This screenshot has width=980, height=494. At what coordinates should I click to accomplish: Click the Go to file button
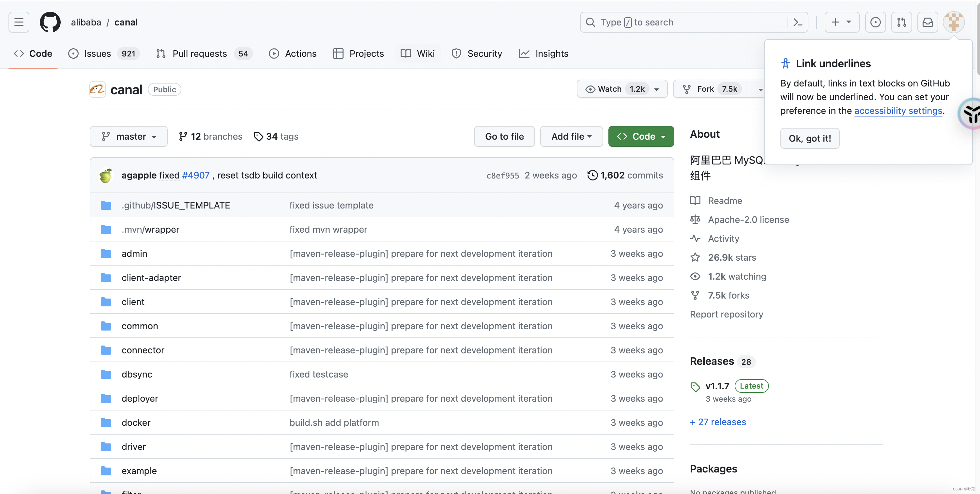click(504, 136)
